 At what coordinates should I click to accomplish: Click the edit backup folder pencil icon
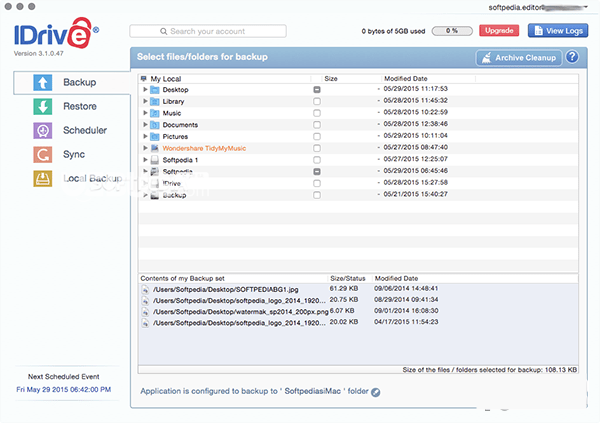[376, 392]
